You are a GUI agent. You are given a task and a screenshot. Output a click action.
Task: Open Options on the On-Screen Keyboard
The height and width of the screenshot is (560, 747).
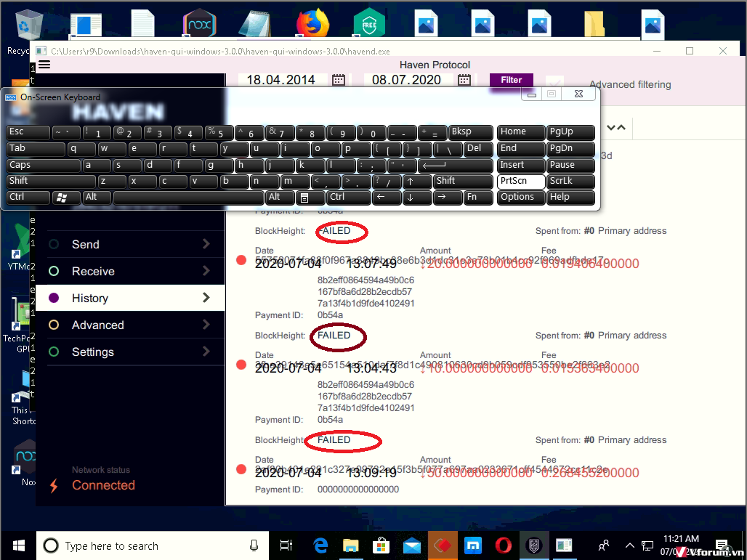[521, 198]
